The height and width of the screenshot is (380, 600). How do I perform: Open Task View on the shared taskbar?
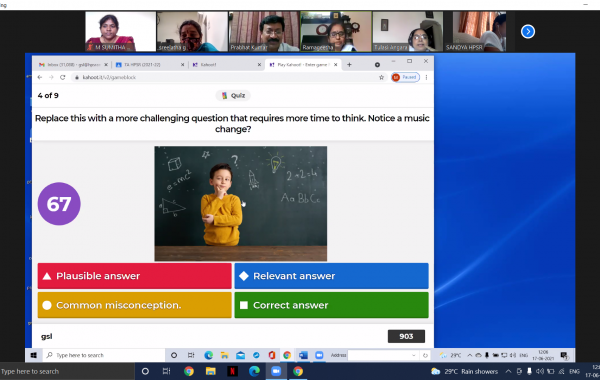click(191, 355)
